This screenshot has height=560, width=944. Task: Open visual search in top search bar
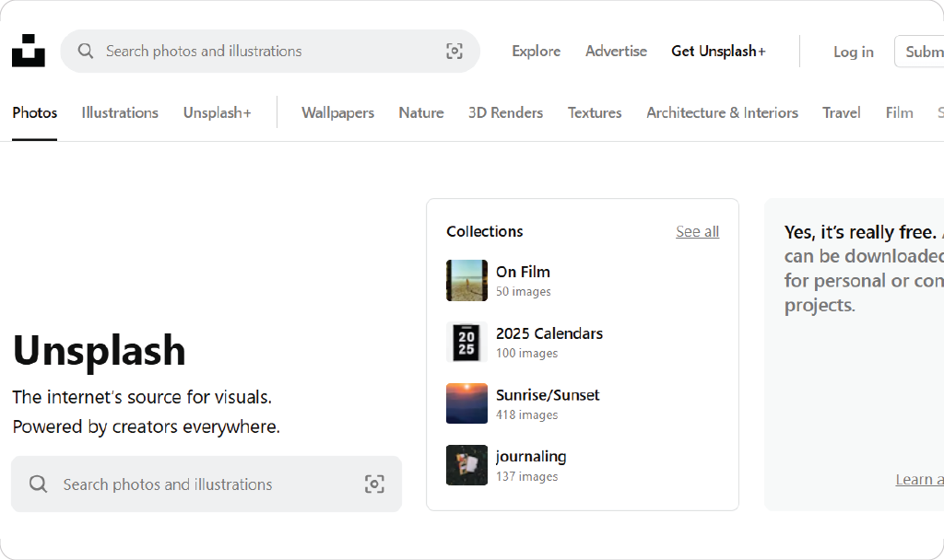[x=454, y=52]
